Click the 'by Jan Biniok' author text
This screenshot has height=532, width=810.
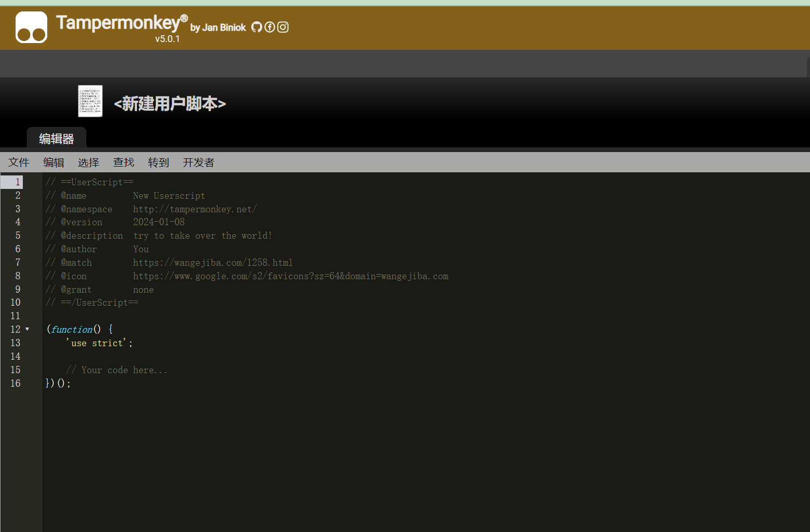point(218,28)
